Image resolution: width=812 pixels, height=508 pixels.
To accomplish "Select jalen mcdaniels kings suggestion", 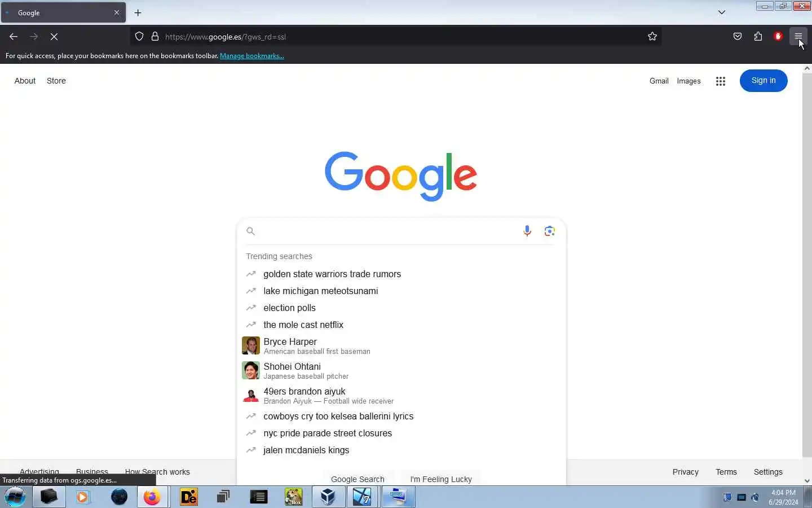I will pos(401,450).
